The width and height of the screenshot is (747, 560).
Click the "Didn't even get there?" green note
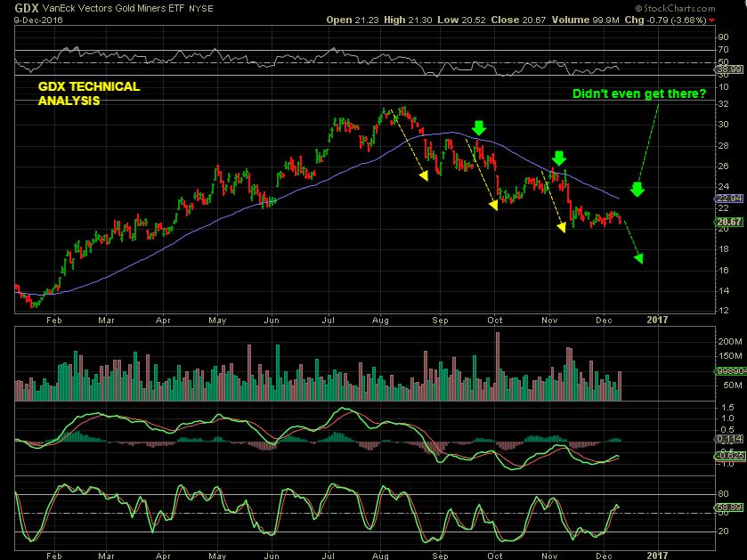639,93
